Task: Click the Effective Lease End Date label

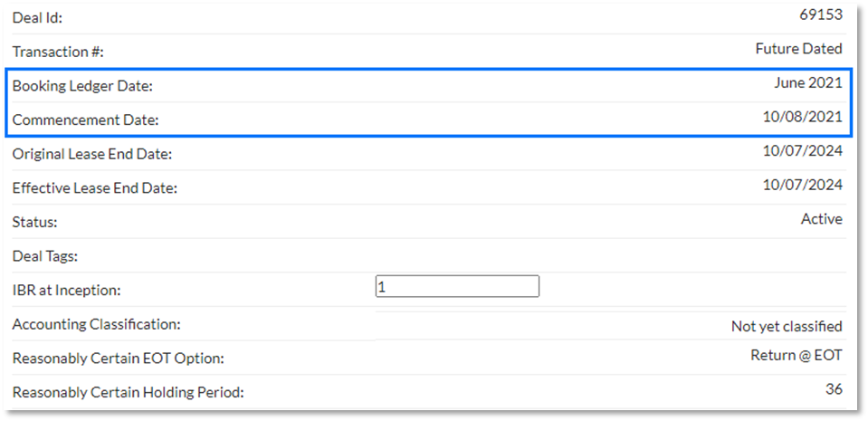Action: 95,188
